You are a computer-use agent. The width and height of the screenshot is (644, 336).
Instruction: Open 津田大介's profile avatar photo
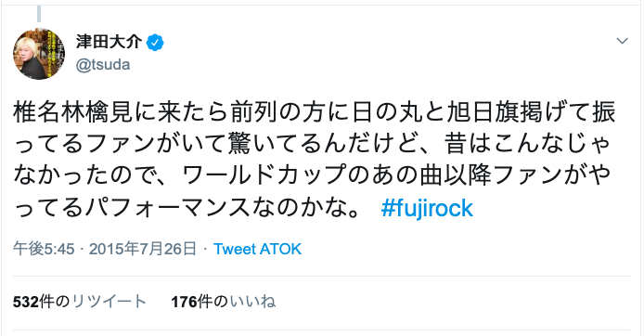[x=39, y=54]
